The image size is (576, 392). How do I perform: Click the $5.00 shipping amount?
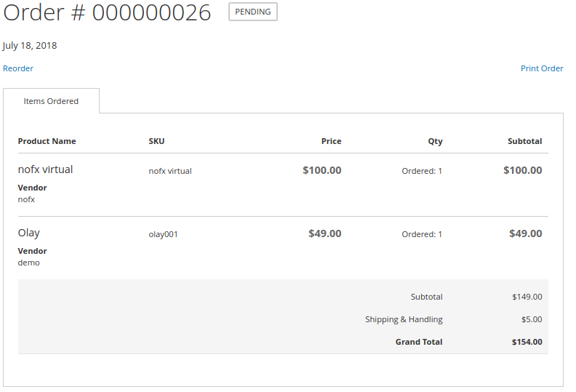click(532, 319)
